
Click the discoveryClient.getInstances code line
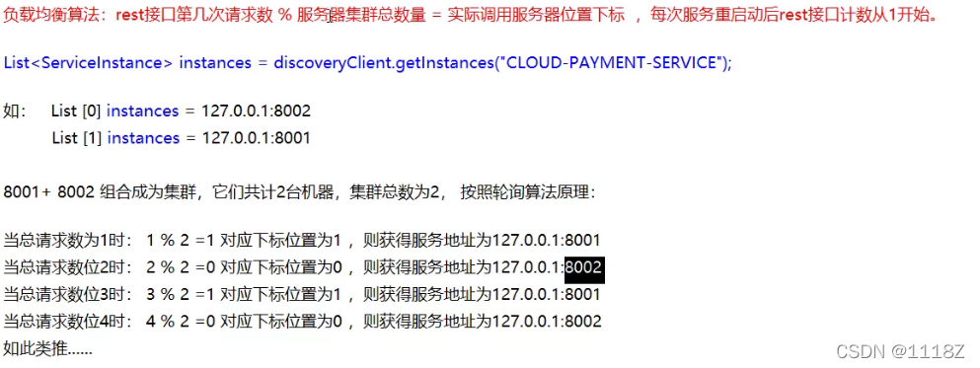pyautogui.click(x=367, y=63)
